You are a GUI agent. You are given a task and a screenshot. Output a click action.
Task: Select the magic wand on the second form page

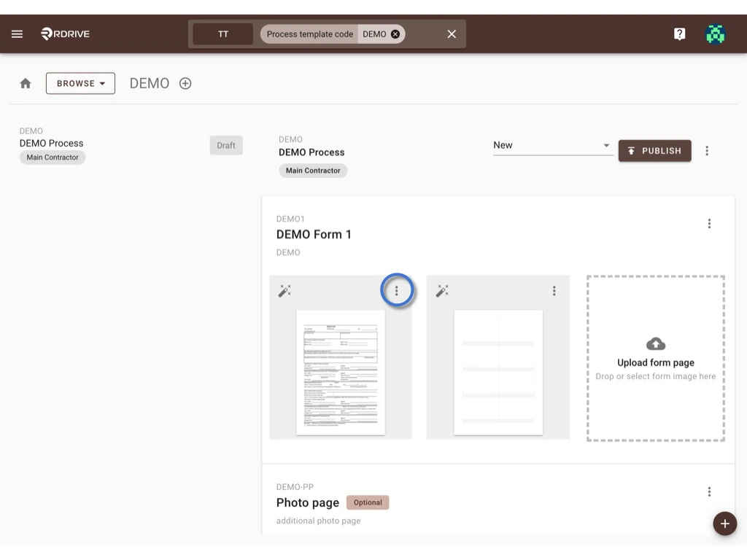pos(442,290)
